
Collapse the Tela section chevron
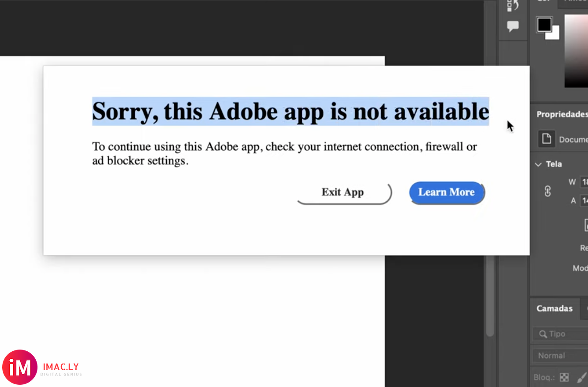tap(538, 164)
